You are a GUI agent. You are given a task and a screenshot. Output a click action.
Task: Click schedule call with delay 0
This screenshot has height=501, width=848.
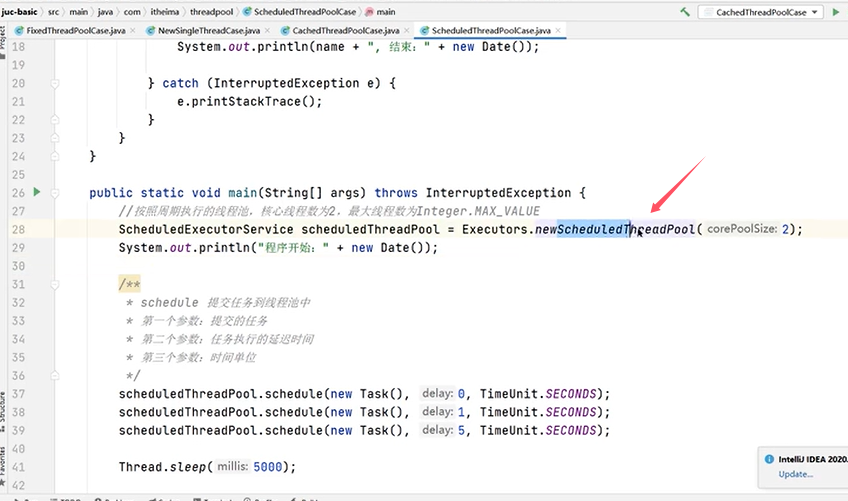click(x=364, y=394)
